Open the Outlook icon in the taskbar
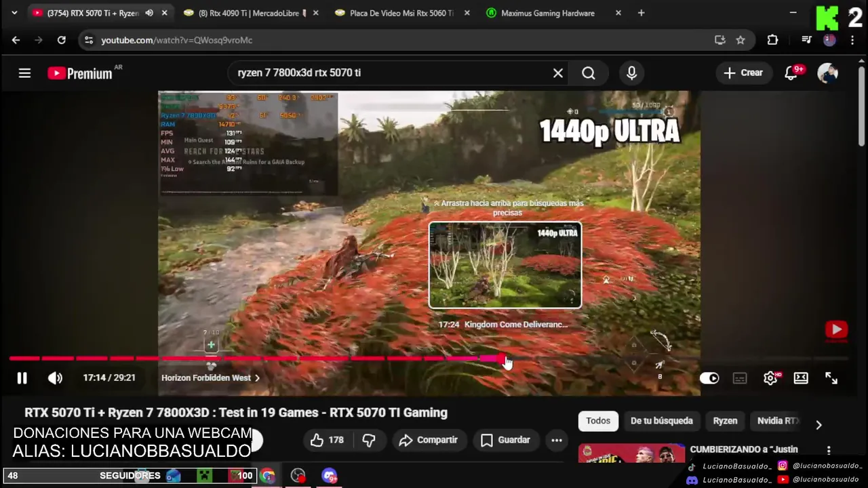Screen dimensions: 868x488 pos(174,476)
